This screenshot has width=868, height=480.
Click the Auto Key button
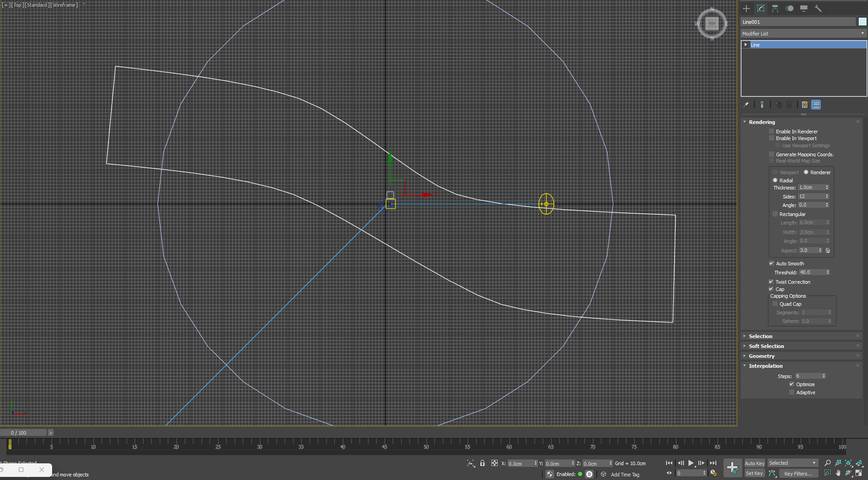[754, 463]
